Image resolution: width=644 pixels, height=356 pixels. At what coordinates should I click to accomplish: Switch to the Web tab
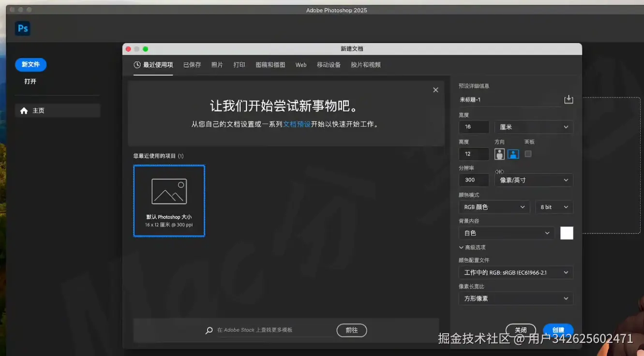pos(301,65)
